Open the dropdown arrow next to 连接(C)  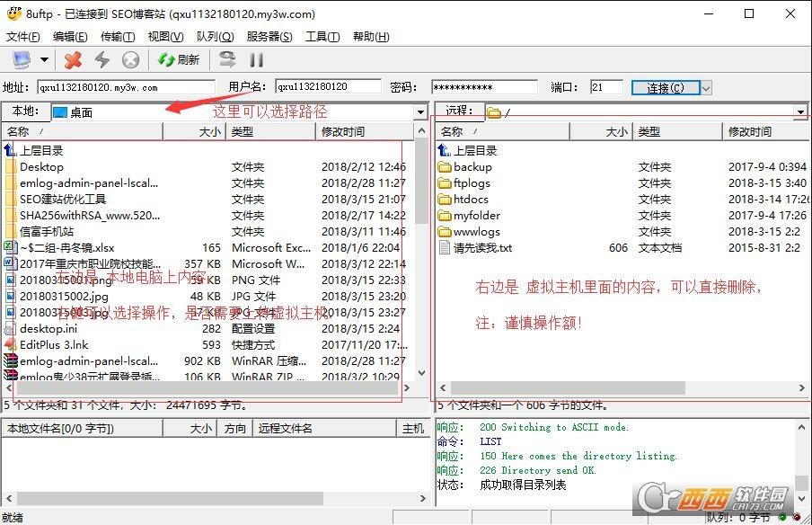point(706,87)
